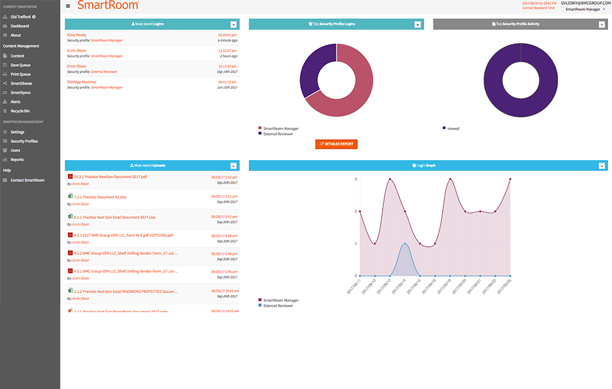Image resolution: width=612 pixels, height=389 pixels.
Task: Toggle the sidebar with the hamburger menu icon
Action: pyautogui.click(x=68, y=6)
